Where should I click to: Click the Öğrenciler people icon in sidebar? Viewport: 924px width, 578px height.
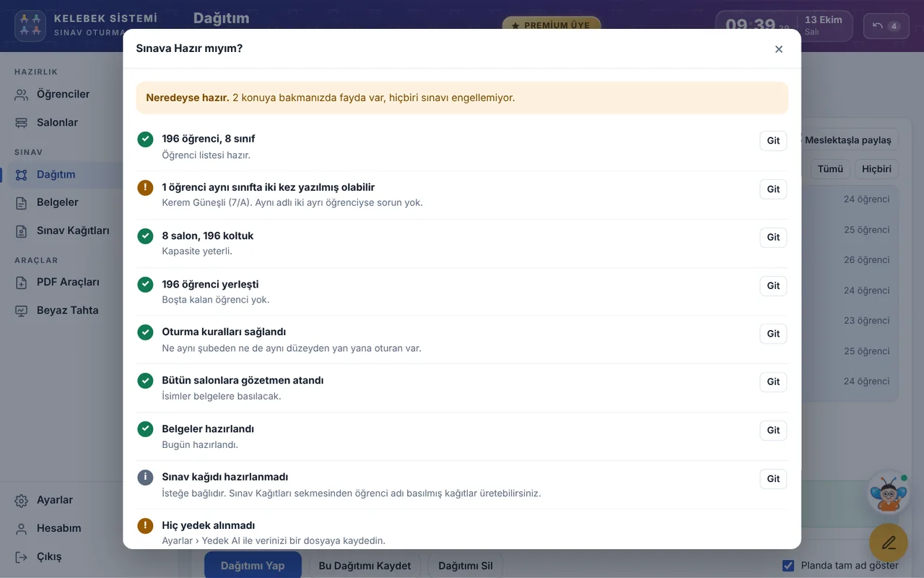[22, 95]
